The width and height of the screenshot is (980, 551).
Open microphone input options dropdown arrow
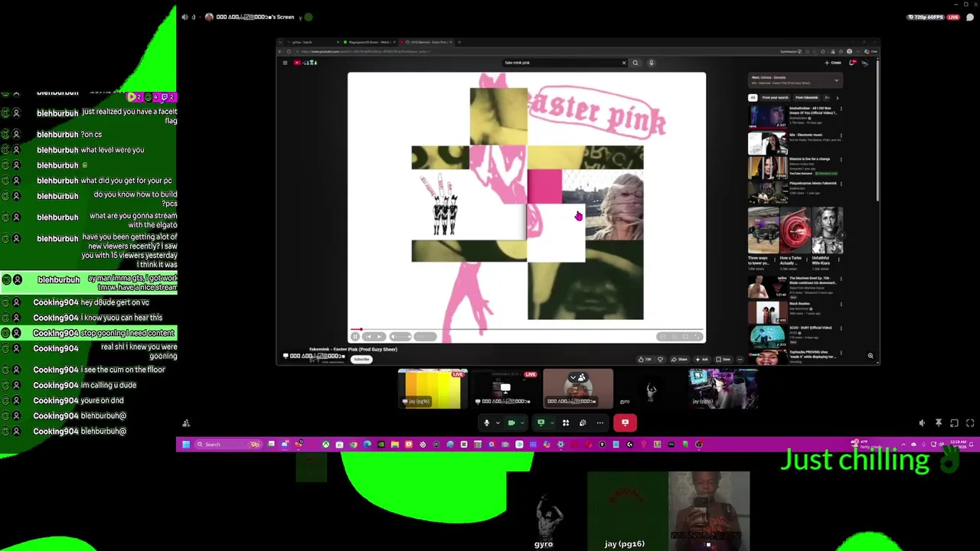tap(498, 422)
